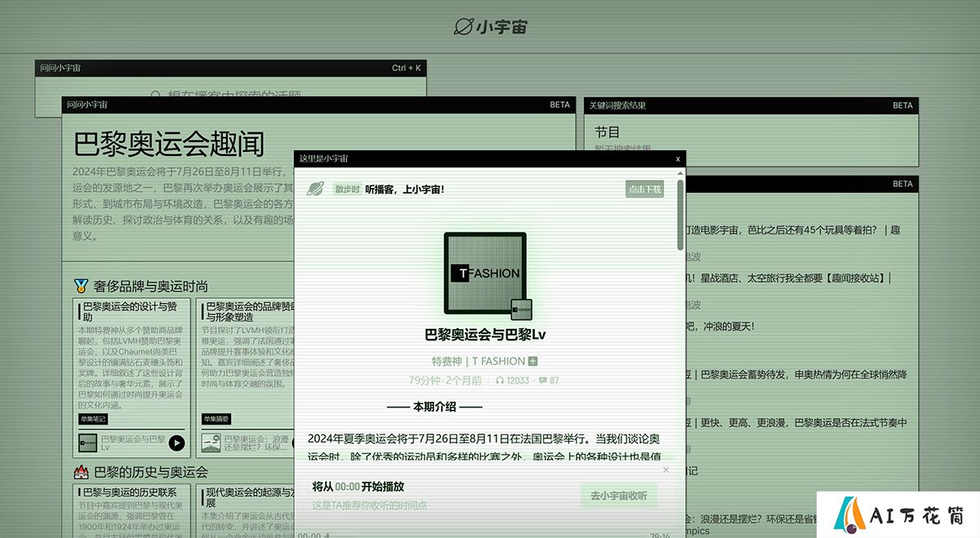980x538 pixels.
Task: Open the 更快、更高、更浪漫 search result
Action: pyautogui.click(x=796, y=422)
